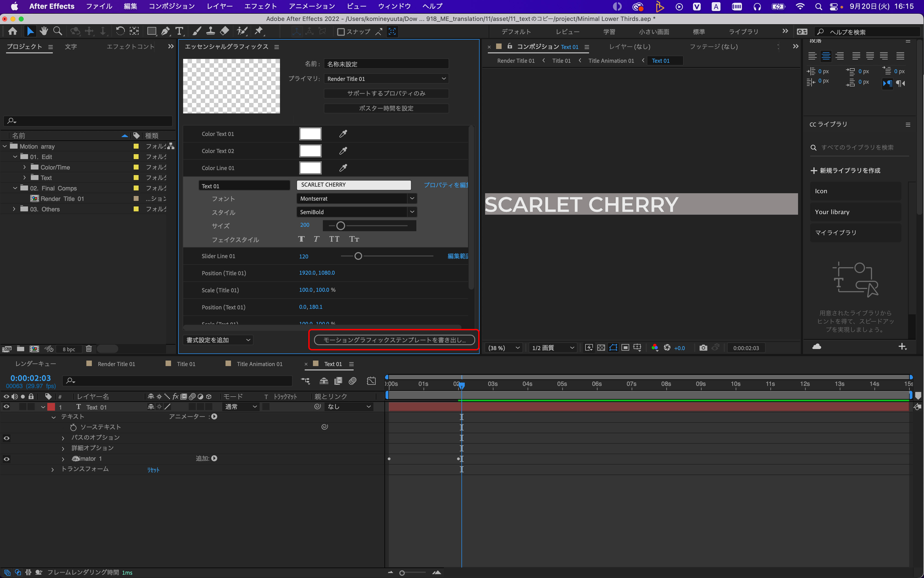
Task: Click the Set Poster Time button
Action: pyautogui.click(x=386, y=108)
